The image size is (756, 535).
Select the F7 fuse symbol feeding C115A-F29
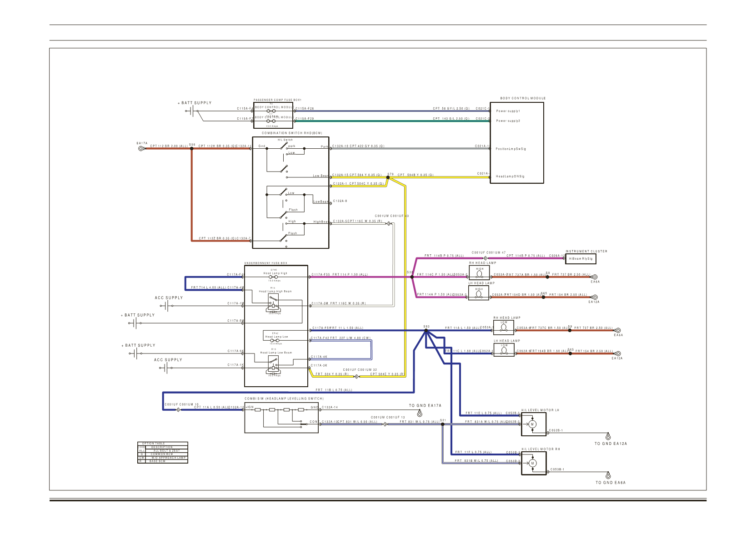271,121
